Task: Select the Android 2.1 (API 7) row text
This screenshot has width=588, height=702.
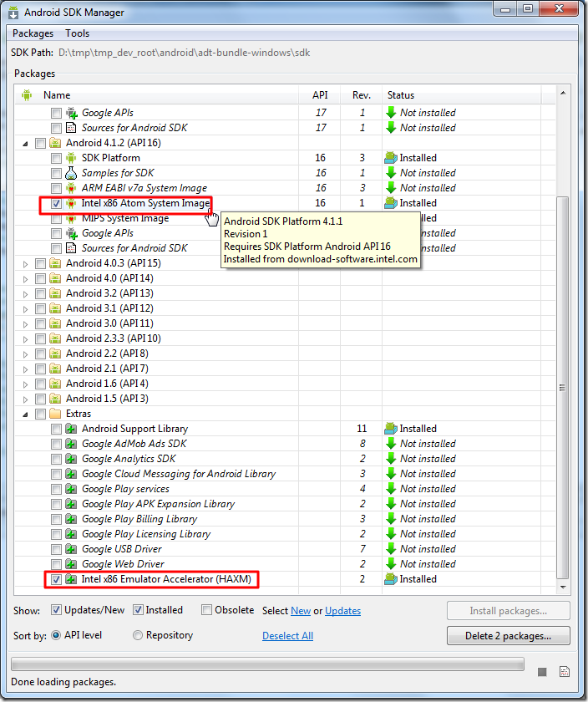Action: coord(107,369)
